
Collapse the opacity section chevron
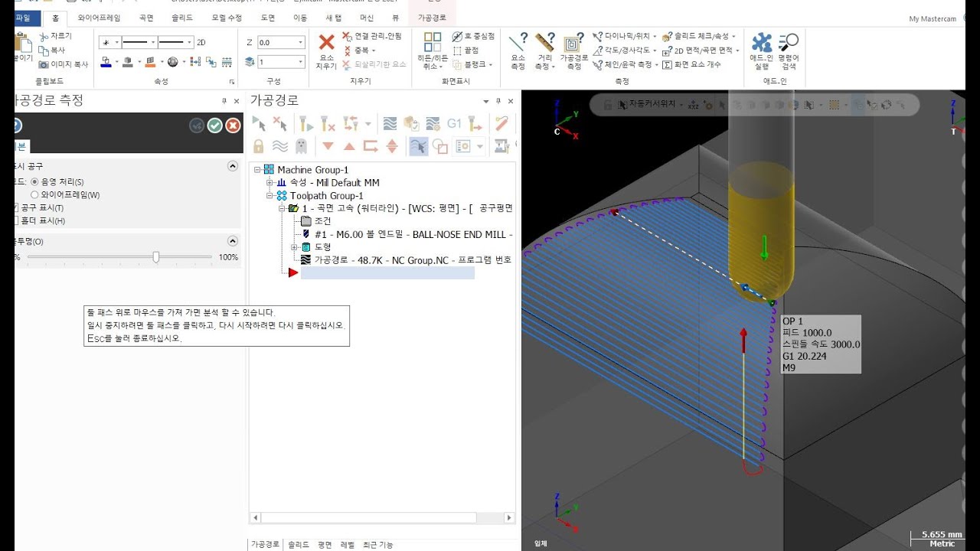point(233,241)
